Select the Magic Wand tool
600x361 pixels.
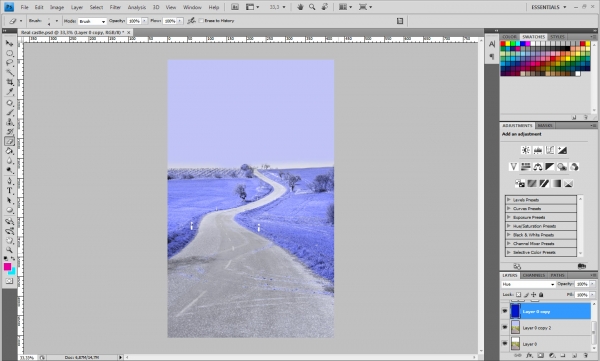(x=10, y=72)
